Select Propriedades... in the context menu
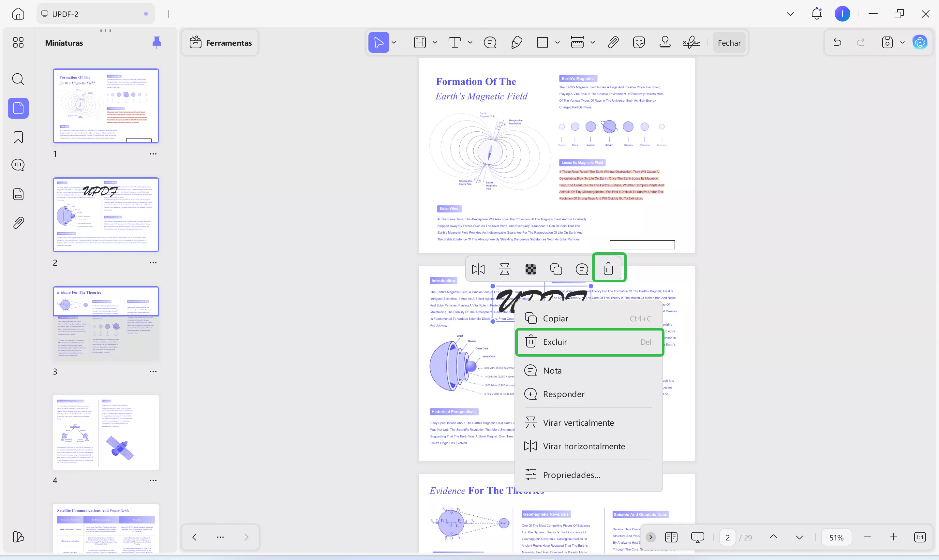 [x=571, y=475]
